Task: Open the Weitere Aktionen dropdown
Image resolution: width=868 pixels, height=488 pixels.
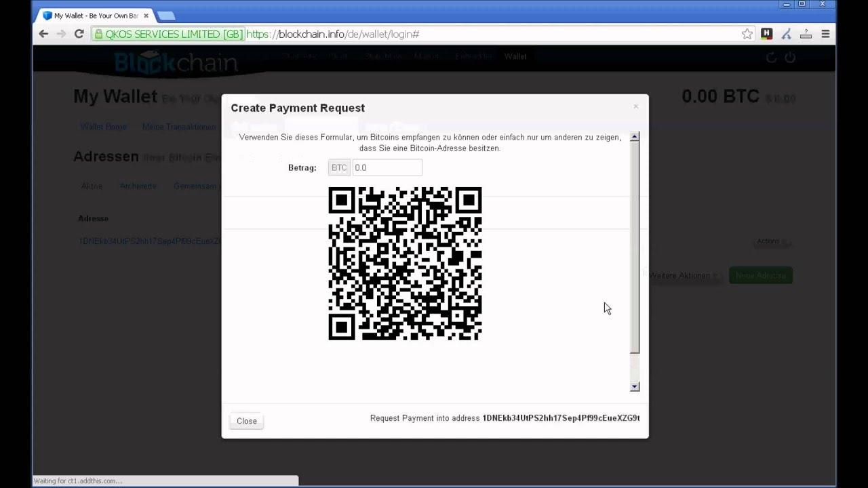Action: click(684, 276)
